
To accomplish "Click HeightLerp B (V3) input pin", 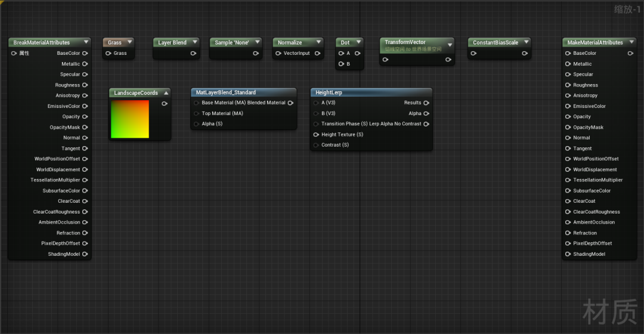I will coord(316,113).
